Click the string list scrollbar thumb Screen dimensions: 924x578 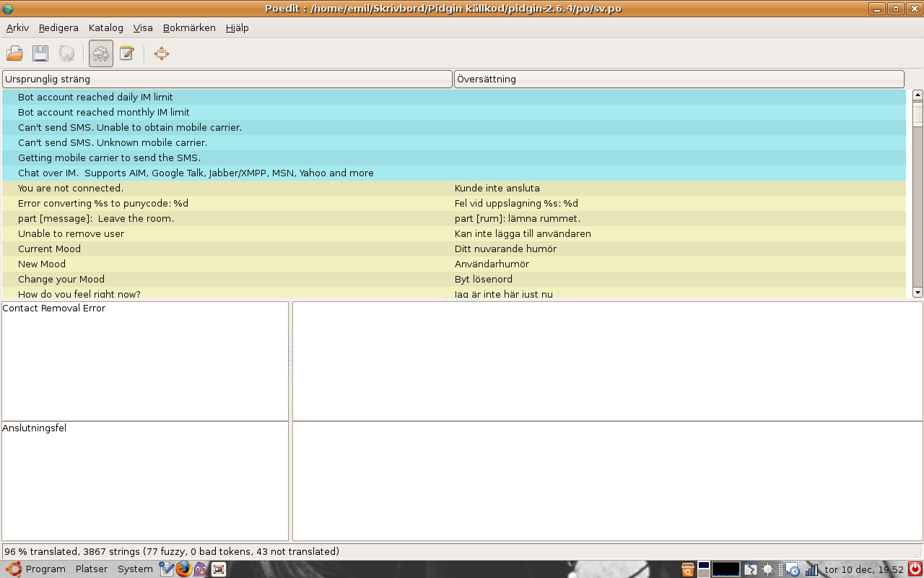coord(918,113)
